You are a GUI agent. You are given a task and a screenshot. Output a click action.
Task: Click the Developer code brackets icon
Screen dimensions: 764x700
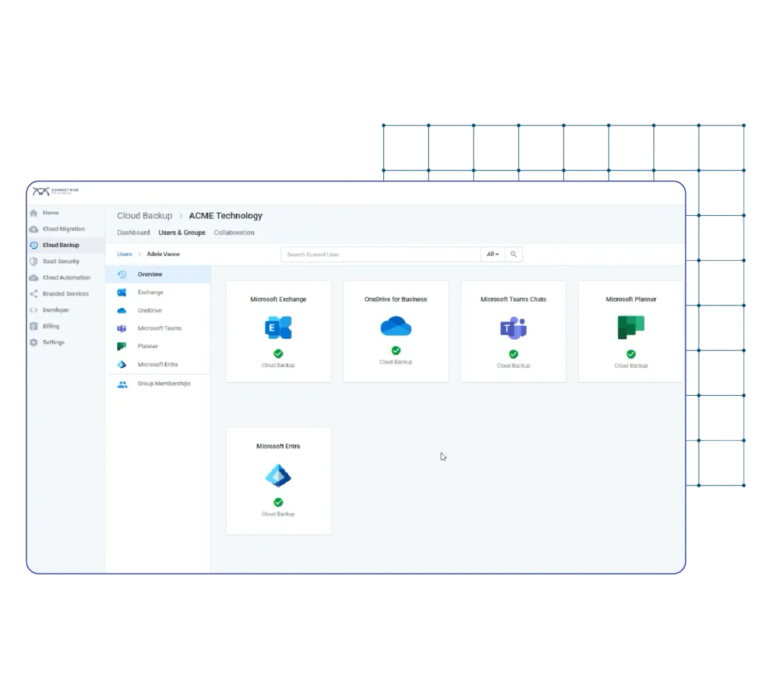coord(34,310)
